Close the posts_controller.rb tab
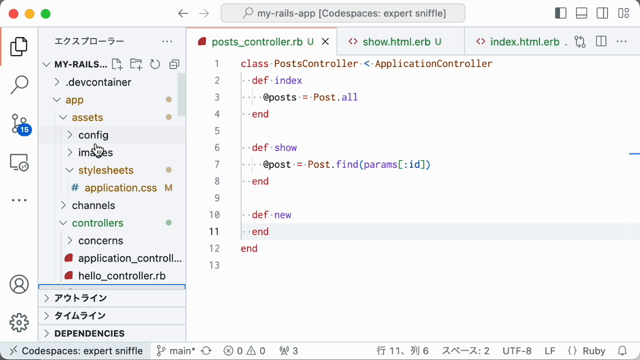640x360 pixels. pos(325,41)
